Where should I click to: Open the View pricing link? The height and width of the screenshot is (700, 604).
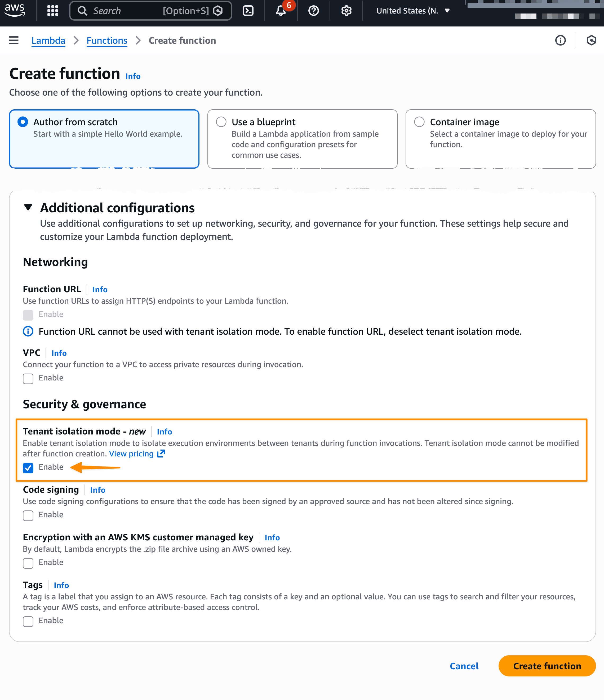(x=132, y=454)
